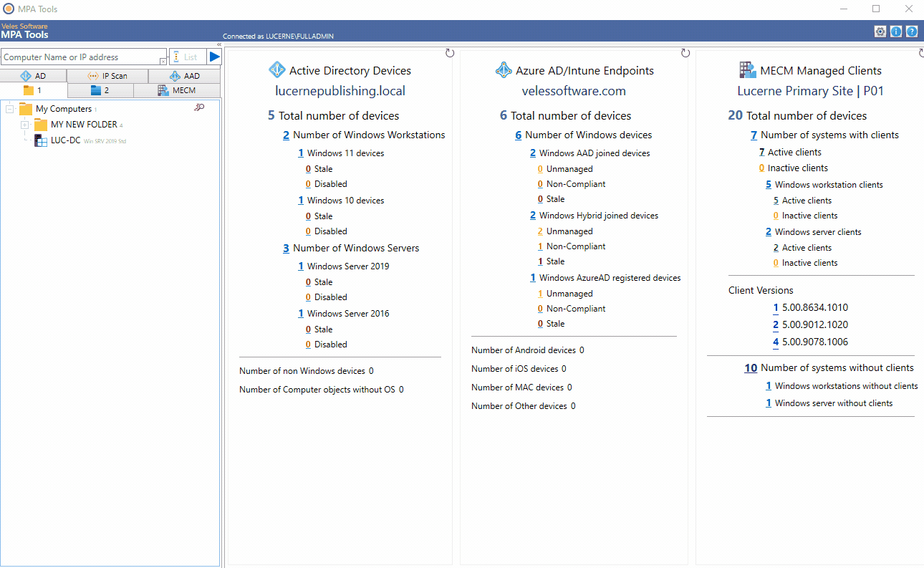This screenshot has width=924, height=568.
Task: Refresh the Azure AD/Intune Endpoints panel
Action: click(x=685, y=52)
